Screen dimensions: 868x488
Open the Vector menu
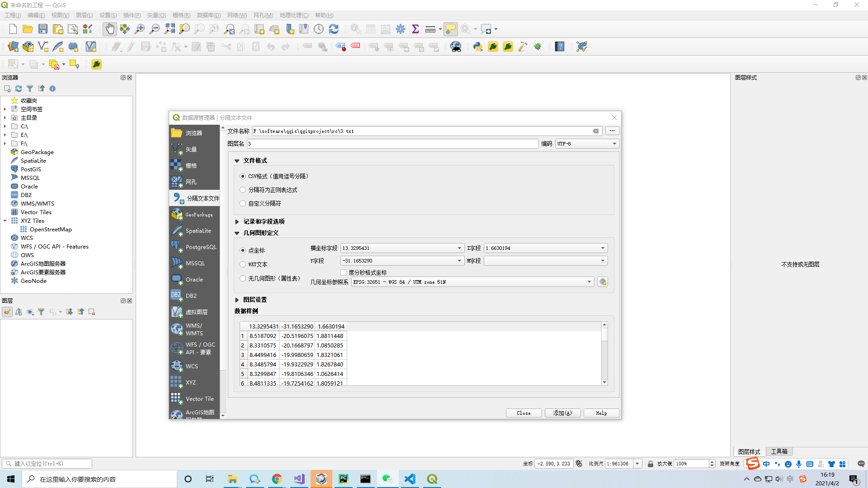[156, 15]
